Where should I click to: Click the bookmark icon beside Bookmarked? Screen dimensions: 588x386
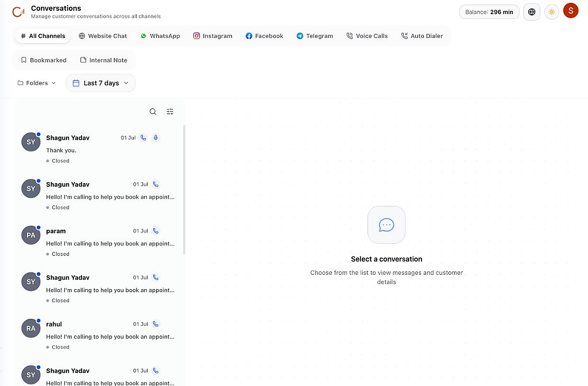click(x=24, y=60)
